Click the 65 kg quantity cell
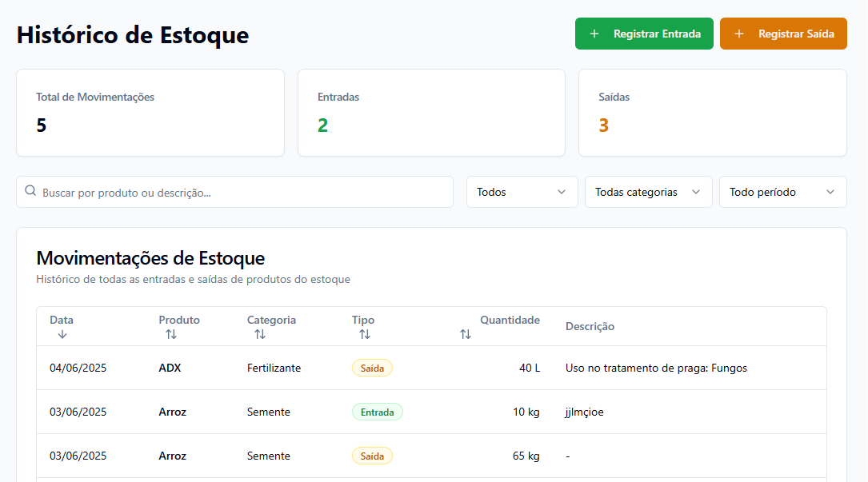Image resolution: width=868 pixels, height=482 pixels. pos(526,456)
